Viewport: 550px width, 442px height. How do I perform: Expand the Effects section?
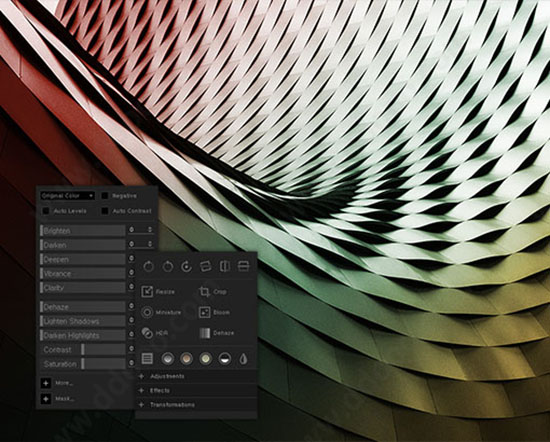coord(196,390)
